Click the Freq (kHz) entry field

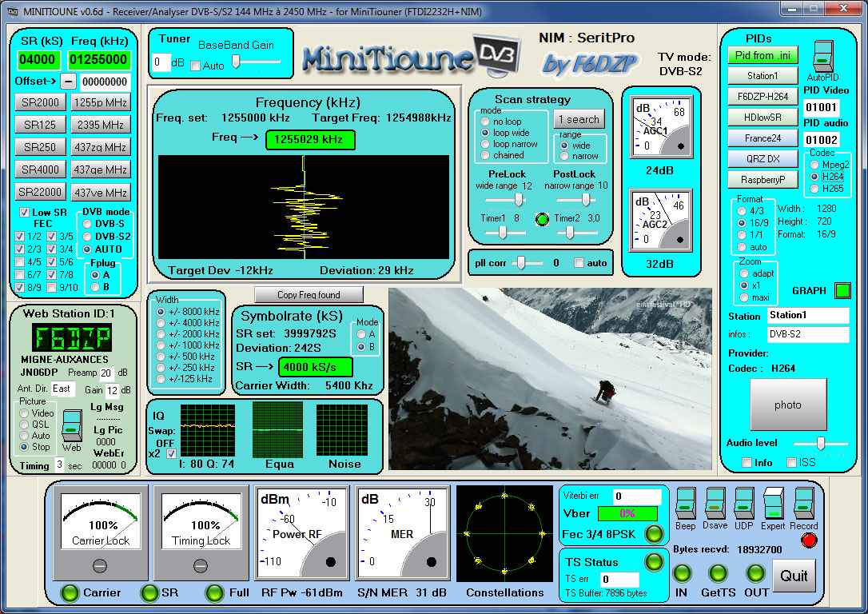[98, 60]
